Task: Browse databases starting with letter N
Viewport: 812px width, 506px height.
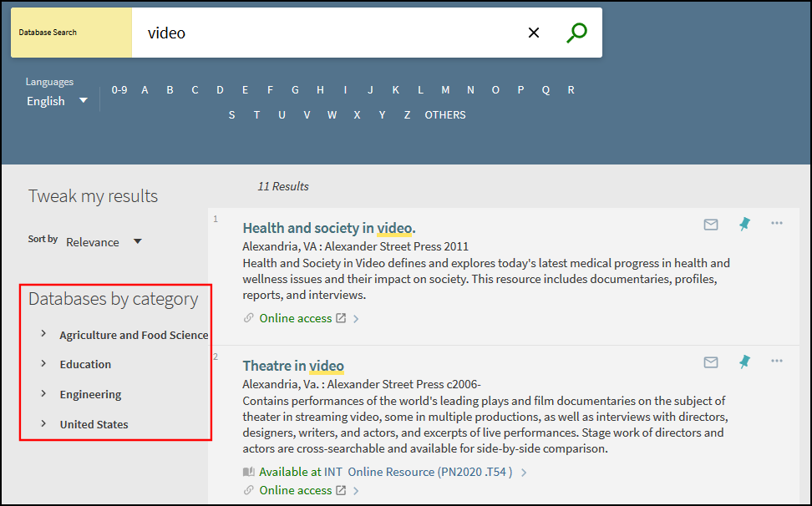Action: (470, 90)
